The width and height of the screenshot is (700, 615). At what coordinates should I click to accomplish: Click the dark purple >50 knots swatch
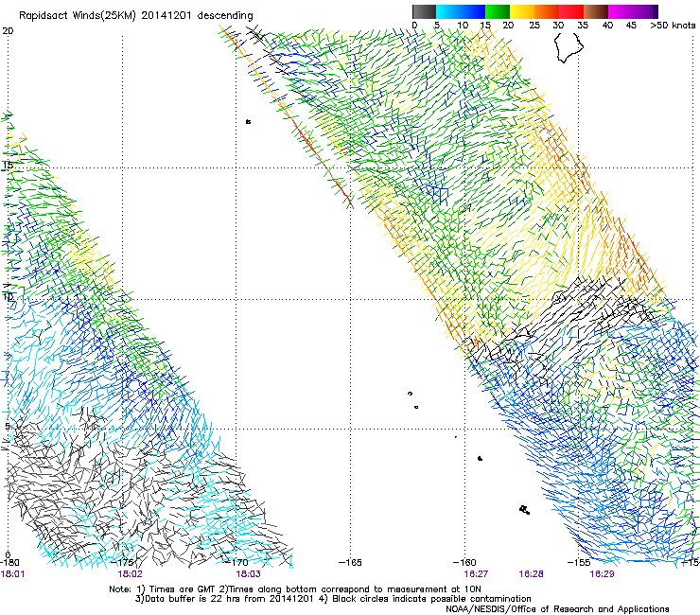[x=656, y=11]
